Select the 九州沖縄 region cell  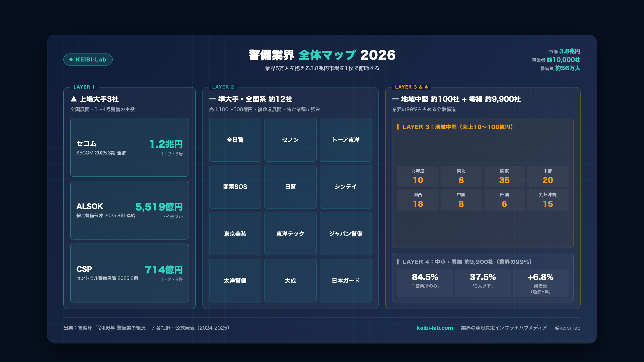click(x=548, y=200)
